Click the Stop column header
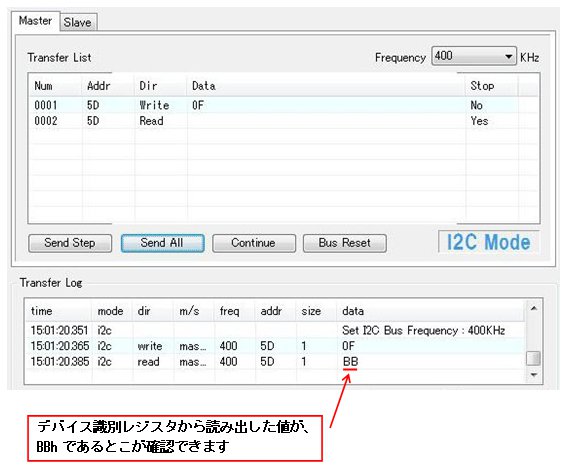Image resolution: width=568 pixels, height=476 pixels. (x=492, y=86)
